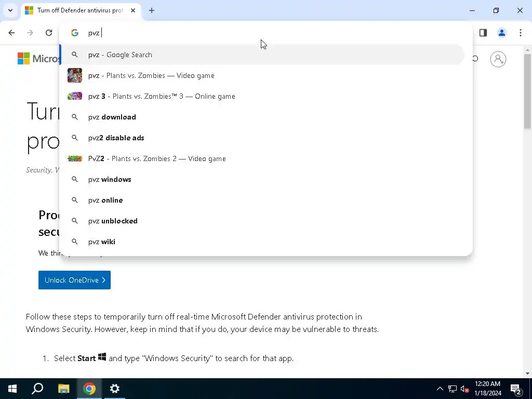Open the tab search dropdown arrow
532x399 pixels.
pyautogui.click(x=10, y=10)
